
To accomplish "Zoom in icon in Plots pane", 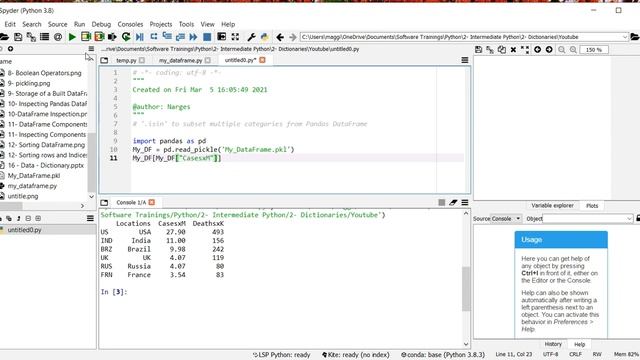I will point(573,50).
